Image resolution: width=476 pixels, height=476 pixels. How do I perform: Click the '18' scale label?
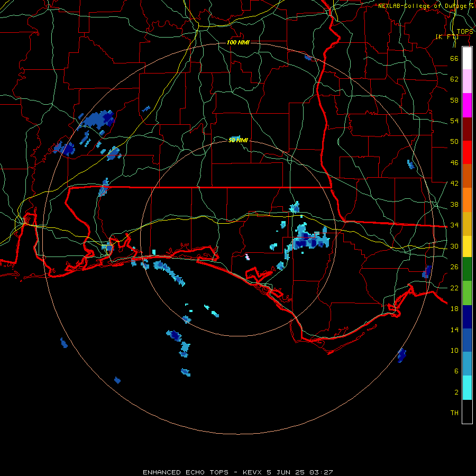tap(454, 309)
